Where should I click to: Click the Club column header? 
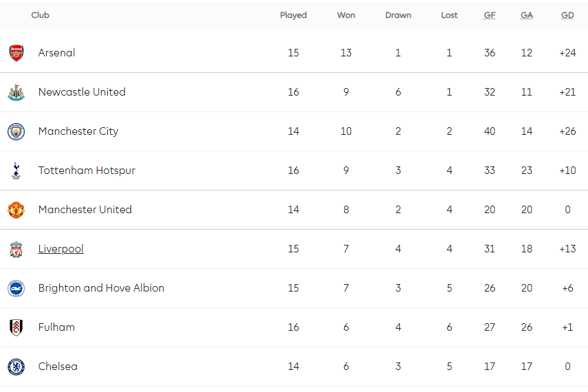point(40,15)
